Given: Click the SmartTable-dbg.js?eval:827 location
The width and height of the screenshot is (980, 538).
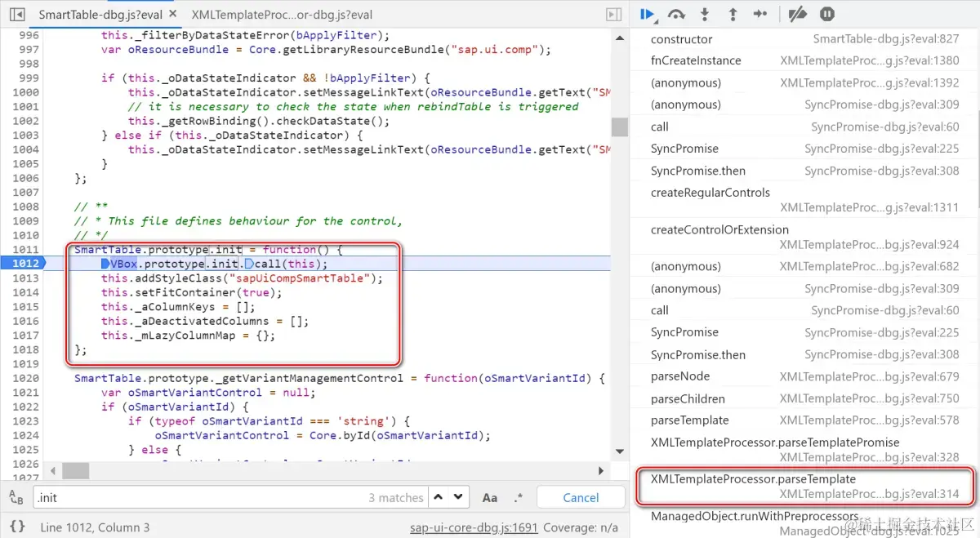Looking at the screenshot, I should click(886, 39).
